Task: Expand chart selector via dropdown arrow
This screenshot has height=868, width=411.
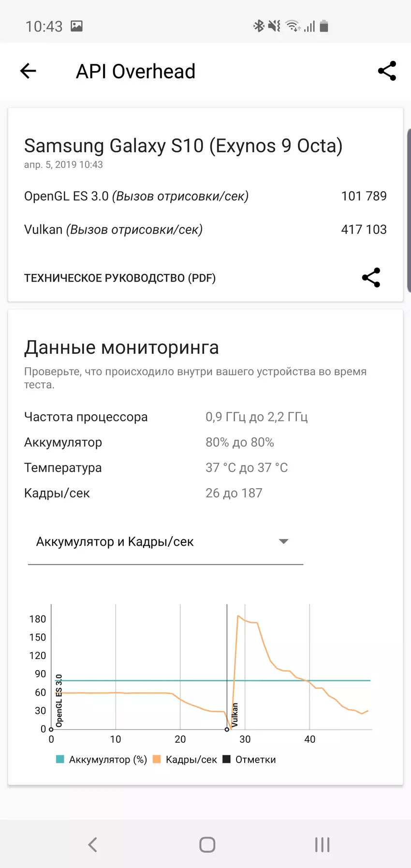Action: coord(284,541)
